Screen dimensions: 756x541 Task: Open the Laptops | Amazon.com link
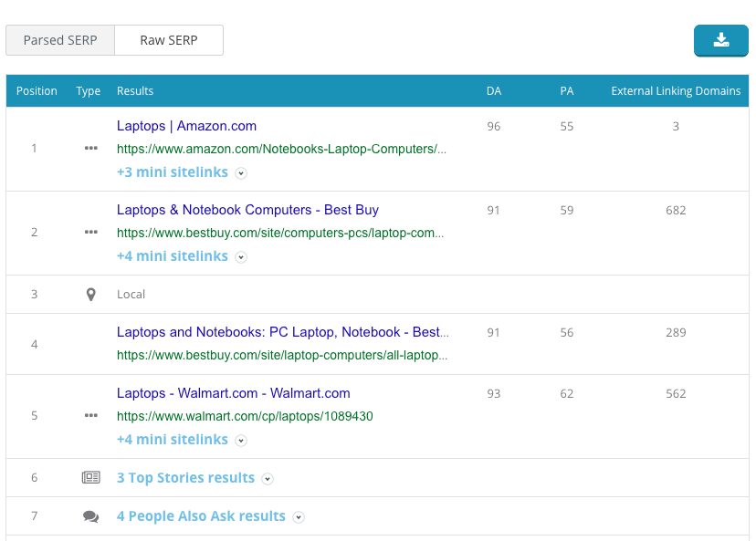tap(186, 125)
